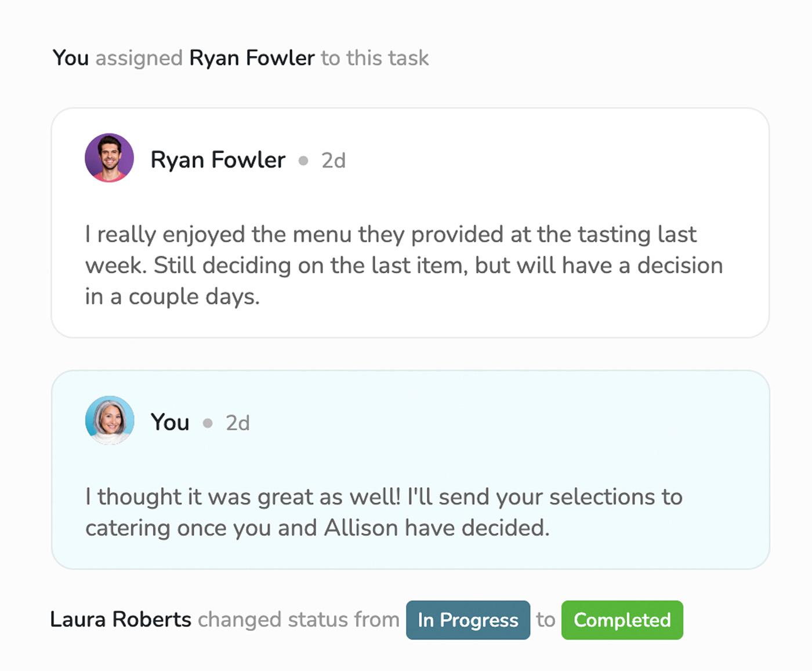812x671 pixels.
Task: Click the "You" author name in reply
Action: pyautogui.click(x=170, y=422)
